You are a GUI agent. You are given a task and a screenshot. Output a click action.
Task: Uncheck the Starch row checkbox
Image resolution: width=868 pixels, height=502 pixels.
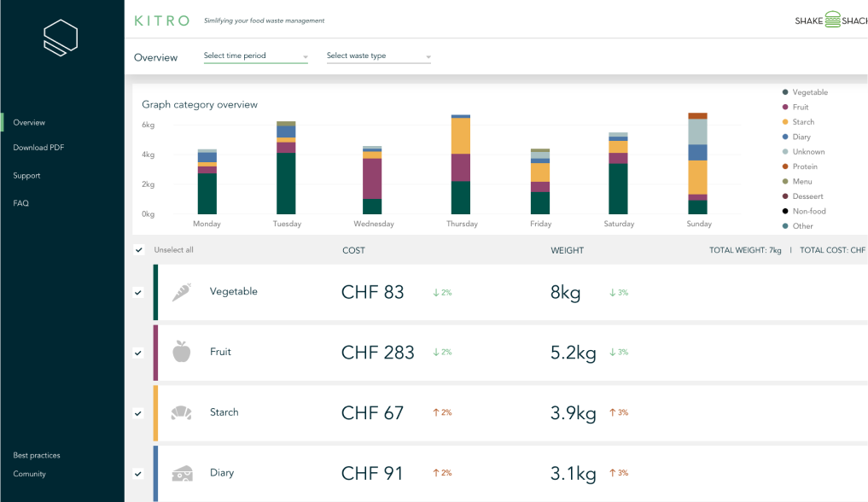click(x=138, y=413)
